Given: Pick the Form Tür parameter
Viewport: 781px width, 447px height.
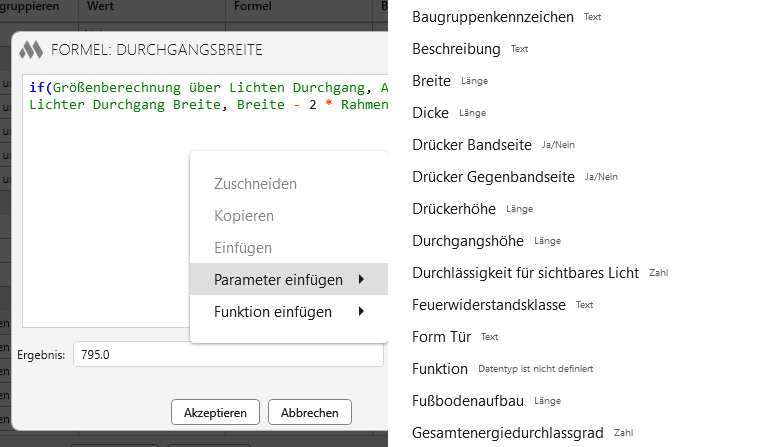Looking at the screenshot, I should (441, 337).
